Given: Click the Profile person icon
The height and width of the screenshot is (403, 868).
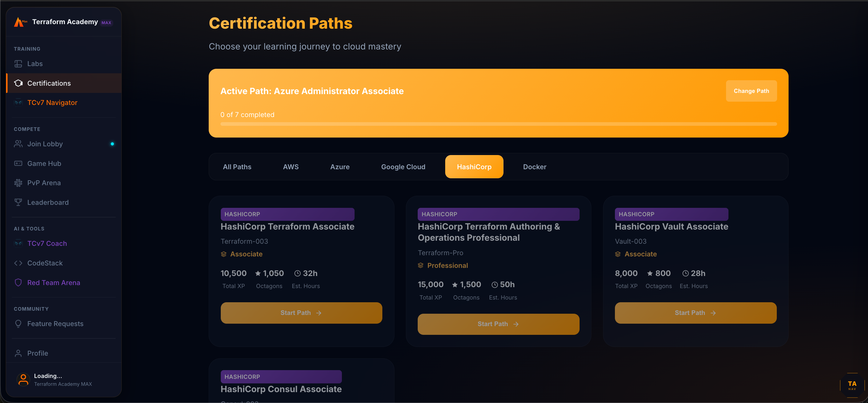Looking at the screenshot, I should [18, 353].
